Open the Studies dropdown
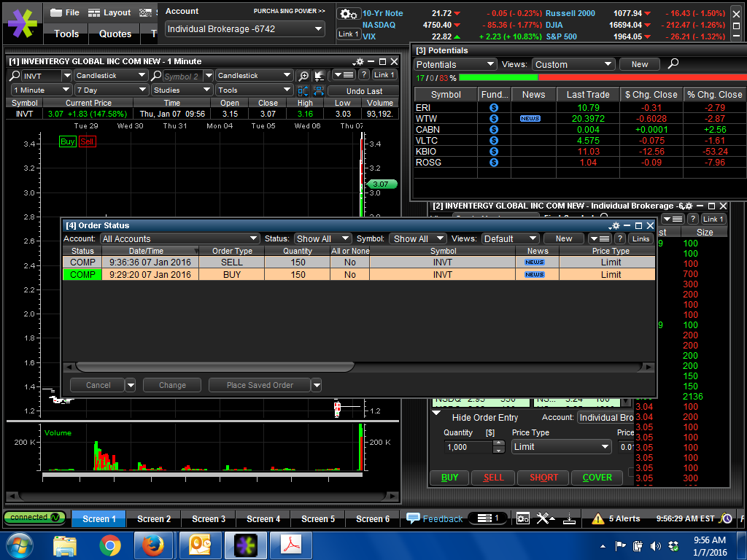The image size is (747, 560). (x=181, y=90)
